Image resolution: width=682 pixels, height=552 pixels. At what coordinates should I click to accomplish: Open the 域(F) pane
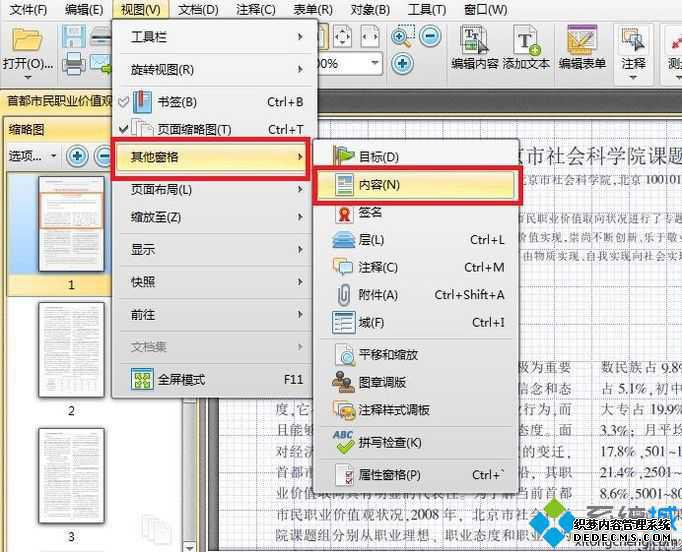pos(417,322)
